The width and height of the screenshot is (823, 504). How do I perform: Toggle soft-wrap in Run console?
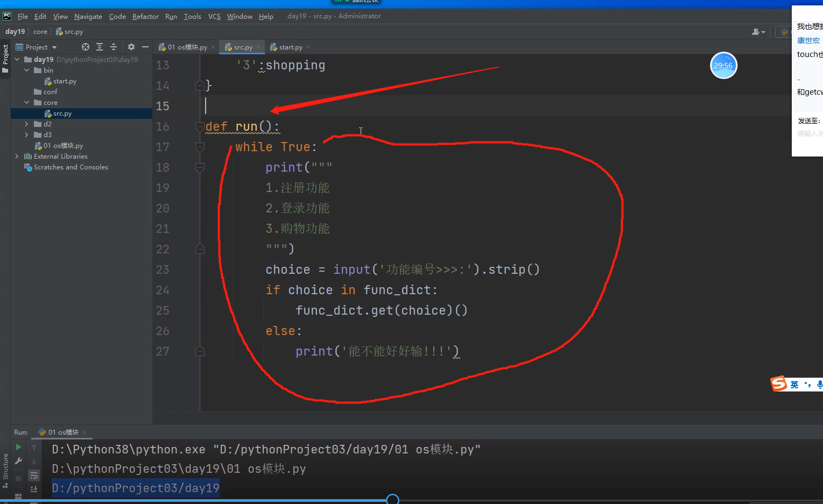click(34, 475)
